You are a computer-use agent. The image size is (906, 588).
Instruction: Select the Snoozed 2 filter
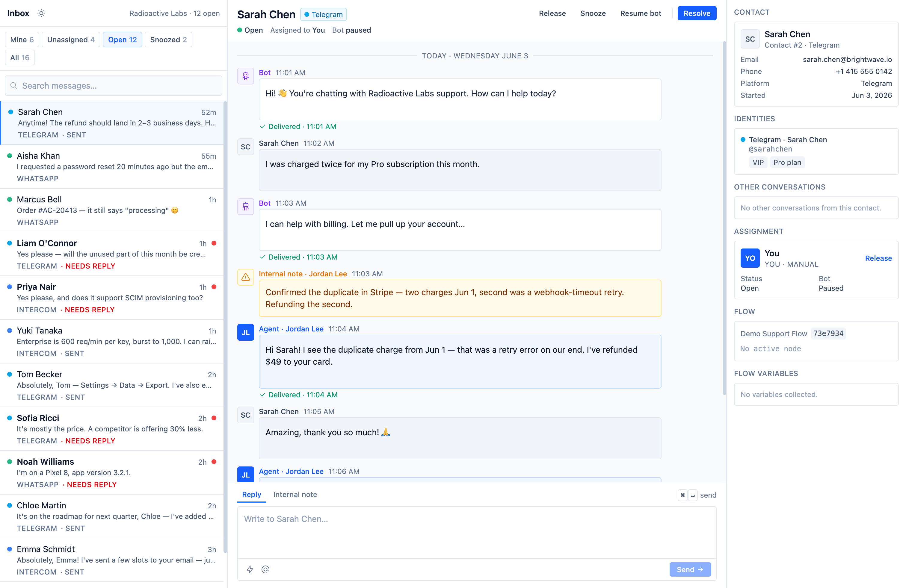[168, 40]
